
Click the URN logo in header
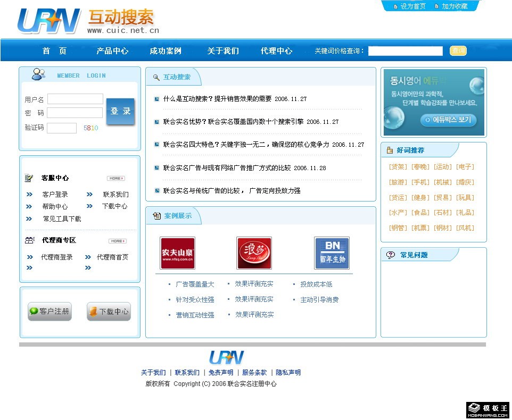tap(49, 21)
